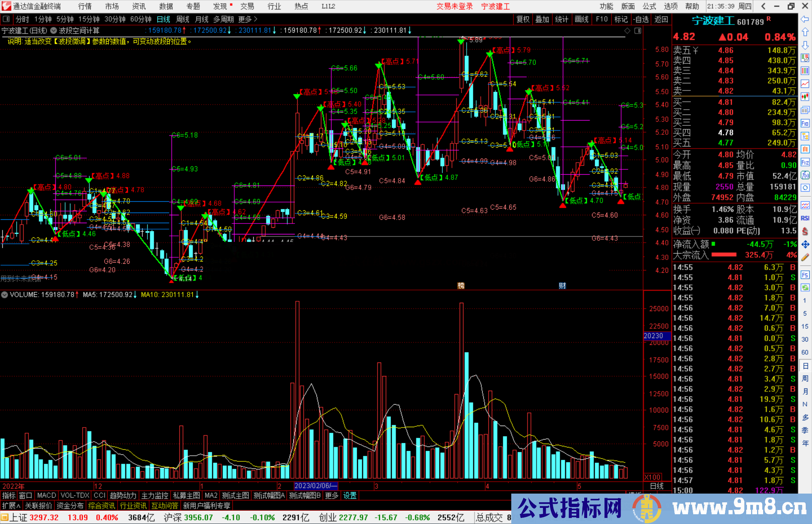Click the line trend chart sidebar icon
The width and height of the screenshot is (812, 524).
pos(805,83)
